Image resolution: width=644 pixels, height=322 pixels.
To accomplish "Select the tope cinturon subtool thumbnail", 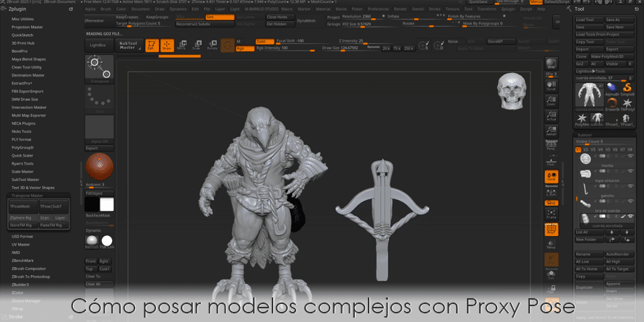I will pos(585,173).
